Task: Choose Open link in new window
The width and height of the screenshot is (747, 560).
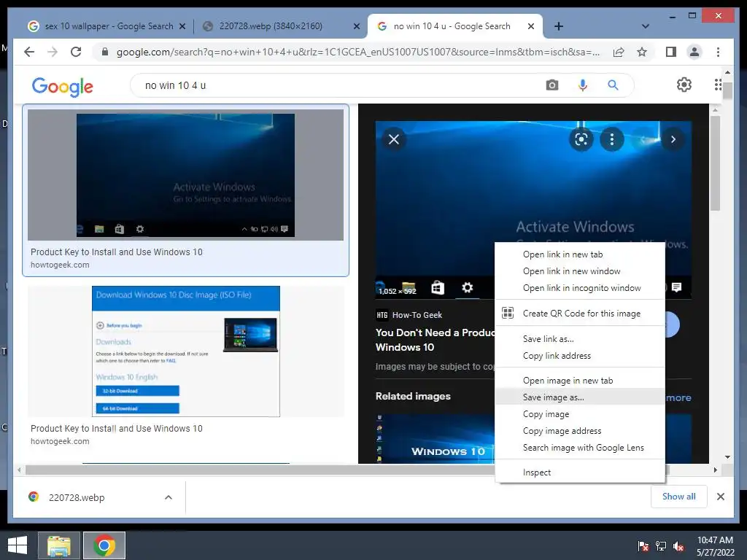Action: (x=580, y=271)
